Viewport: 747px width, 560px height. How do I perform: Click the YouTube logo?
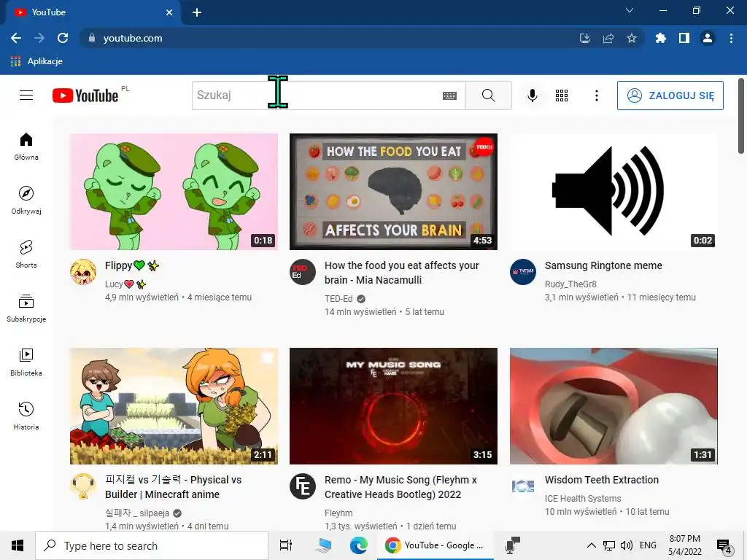pos(85,96)
